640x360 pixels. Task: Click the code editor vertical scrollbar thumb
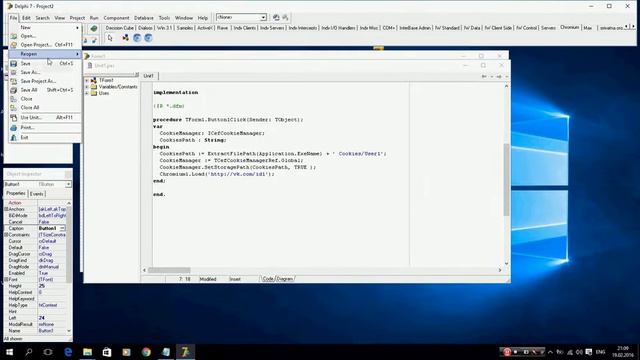pyautogui.click(x=506, y=180)
